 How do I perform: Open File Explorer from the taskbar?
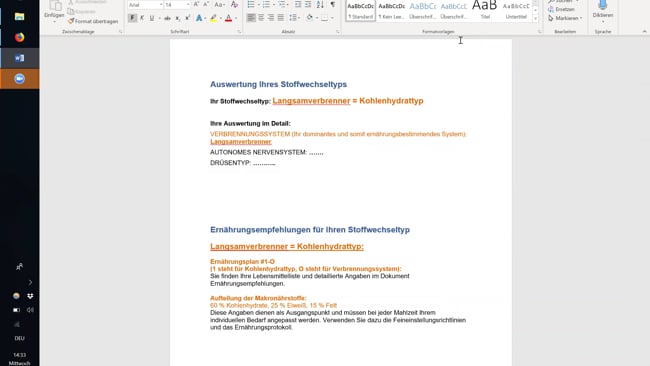tap(19, 17)
